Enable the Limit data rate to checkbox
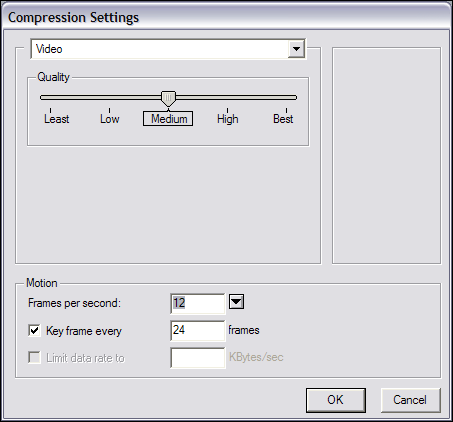This screenshot has height=422, width=453. click(x=34, y=358)
